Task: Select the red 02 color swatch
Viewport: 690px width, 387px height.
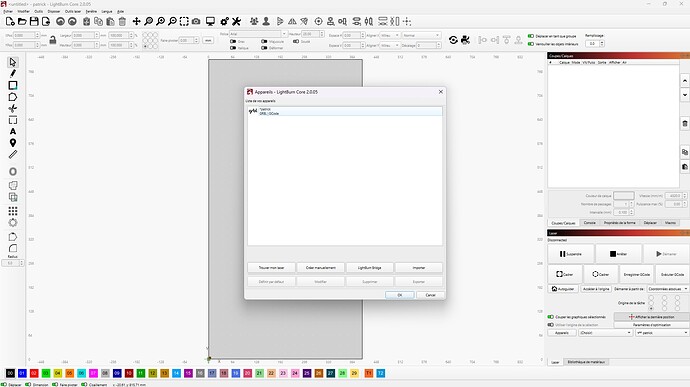Action: click(34, 373)
